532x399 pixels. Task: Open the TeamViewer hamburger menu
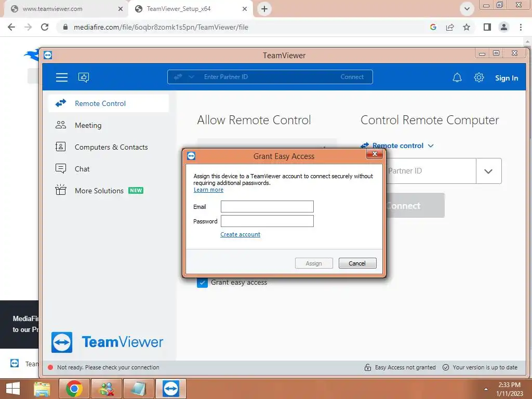(x=61, y=77)
